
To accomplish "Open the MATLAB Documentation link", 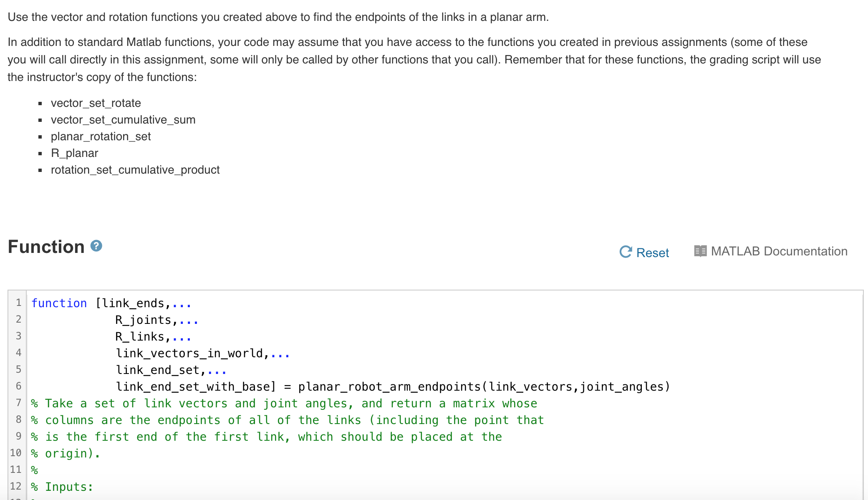I will (779, 251).
